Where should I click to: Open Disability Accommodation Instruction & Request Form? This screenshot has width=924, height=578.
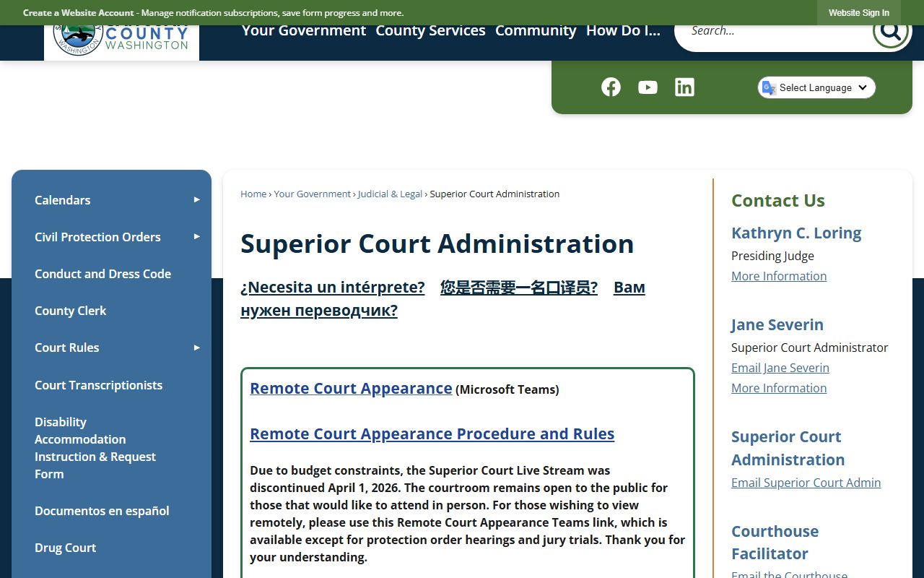point(95,448)
